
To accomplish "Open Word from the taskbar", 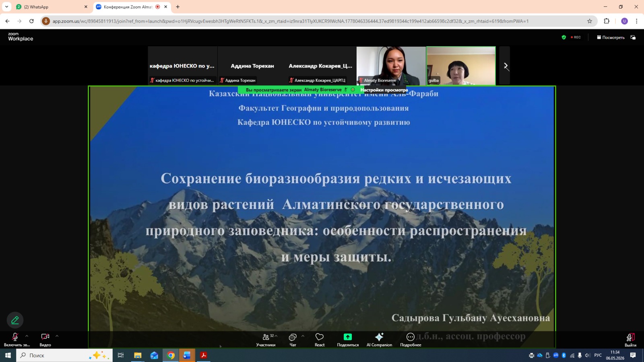I will click(187, 355).
